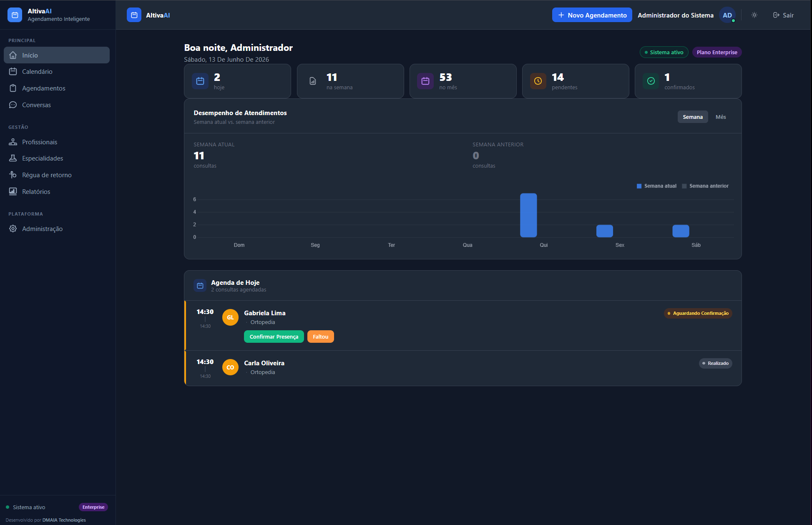Navigate to Relatórios menu item

coord(57,192)
